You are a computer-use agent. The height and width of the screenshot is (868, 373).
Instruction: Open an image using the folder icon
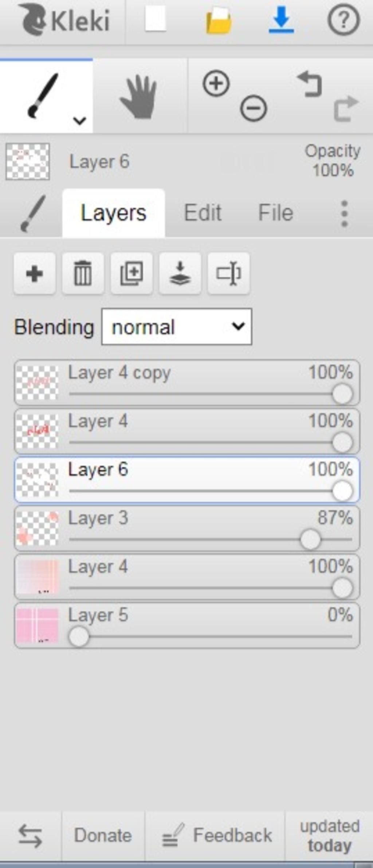click(219, 21)
